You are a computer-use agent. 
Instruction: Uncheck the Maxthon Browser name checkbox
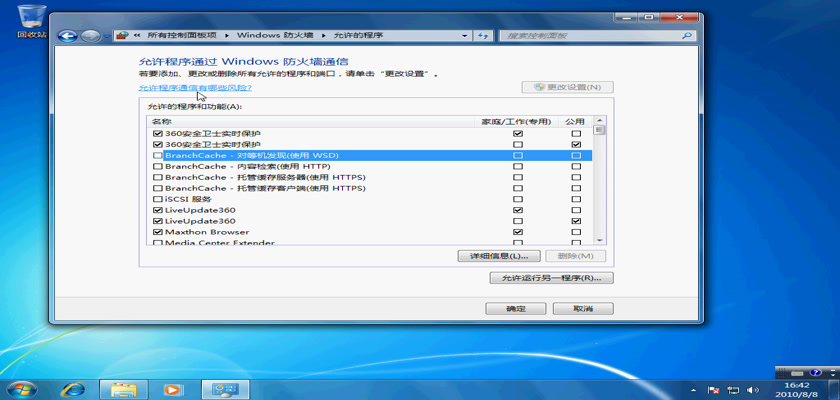(157, 232)
